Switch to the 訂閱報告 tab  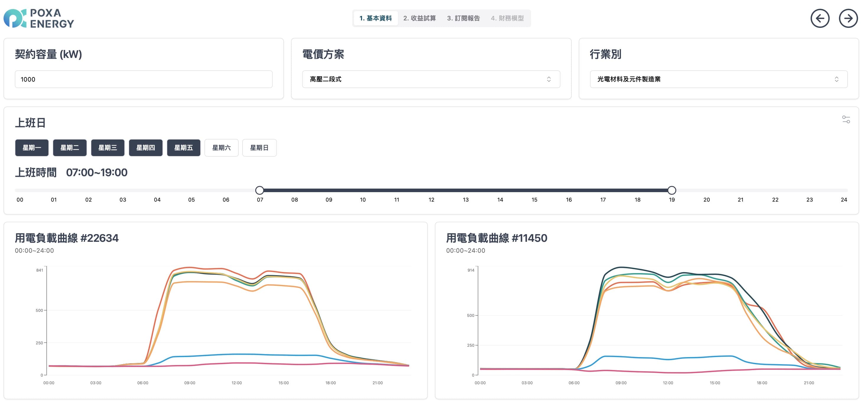click(463, 18)
